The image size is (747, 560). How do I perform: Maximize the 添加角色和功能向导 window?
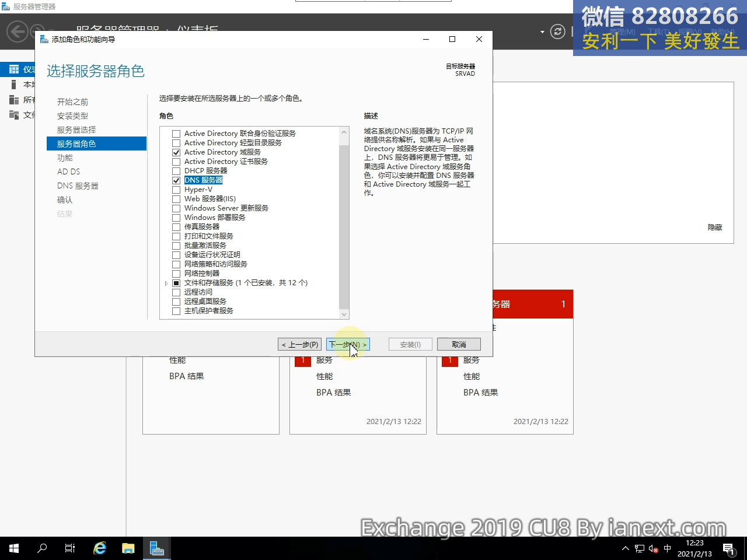pos(452,39)
